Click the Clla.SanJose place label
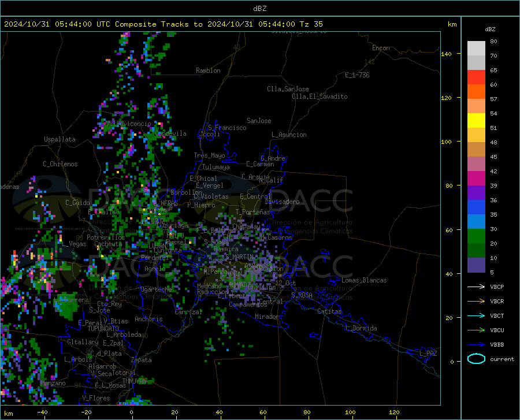The width and height of the screenshot is (520, 420). click(288, 89)
